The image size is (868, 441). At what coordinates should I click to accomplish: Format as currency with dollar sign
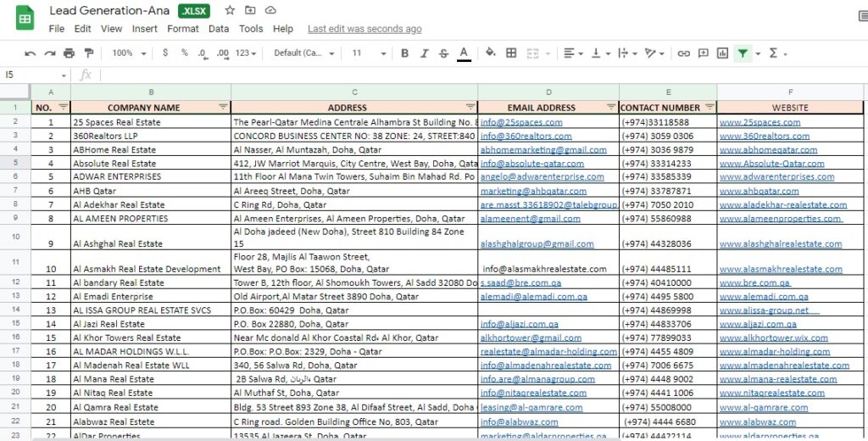(x=165, y=53)
